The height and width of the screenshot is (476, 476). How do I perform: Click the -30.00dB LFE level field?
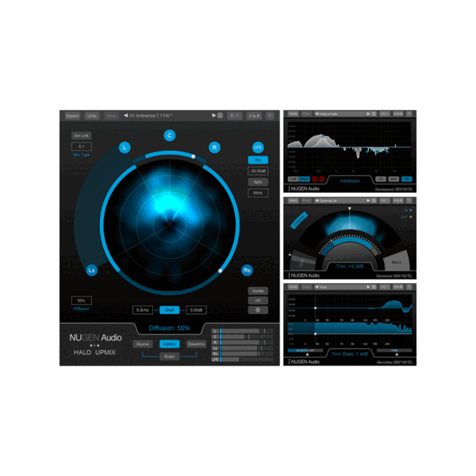pos(258,171)
